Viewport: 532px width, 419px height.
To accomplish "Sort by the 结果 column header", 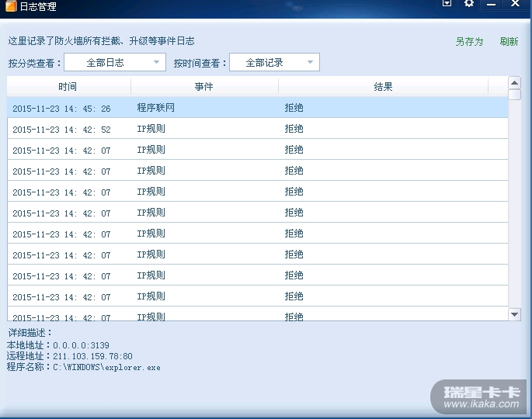I will (x=383, y=86).
